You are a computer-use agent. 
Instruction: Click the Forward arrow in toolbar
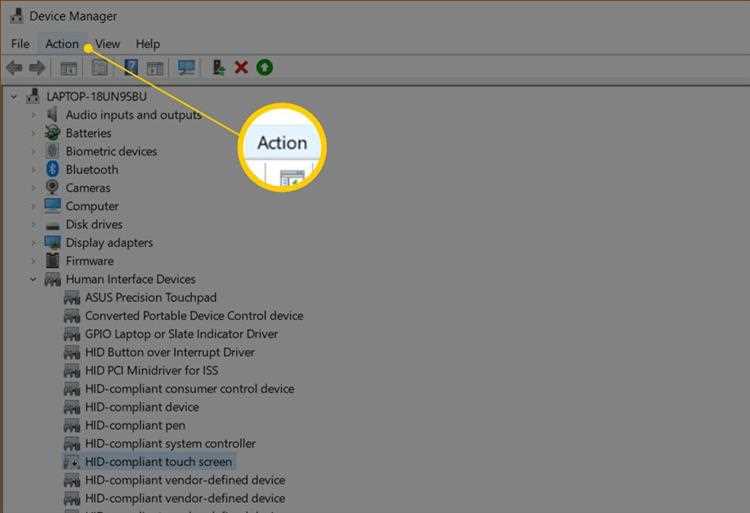(x=37, y=68)
